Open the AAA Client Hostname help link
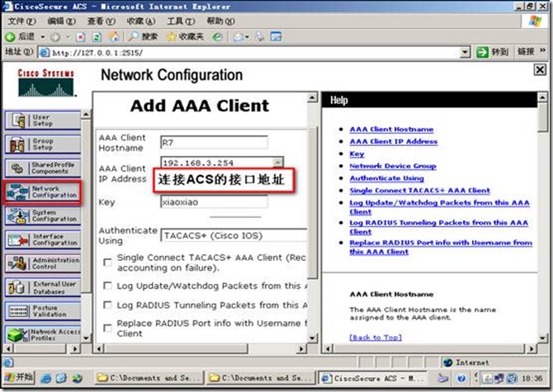 pyautogui.click(x=391, y=130)
